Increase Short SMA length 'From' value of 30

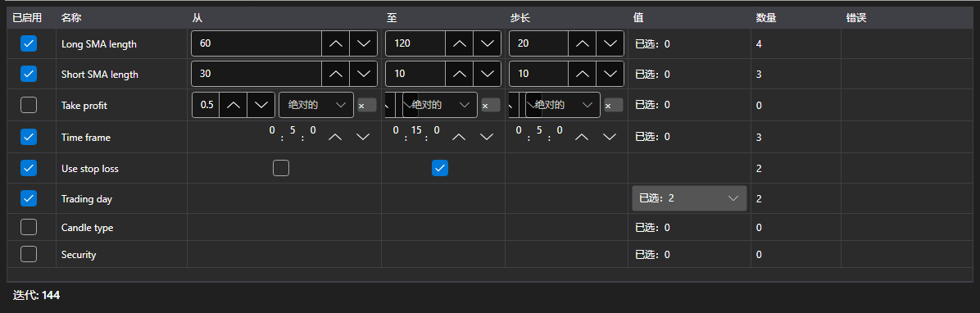tap(336, 74)
